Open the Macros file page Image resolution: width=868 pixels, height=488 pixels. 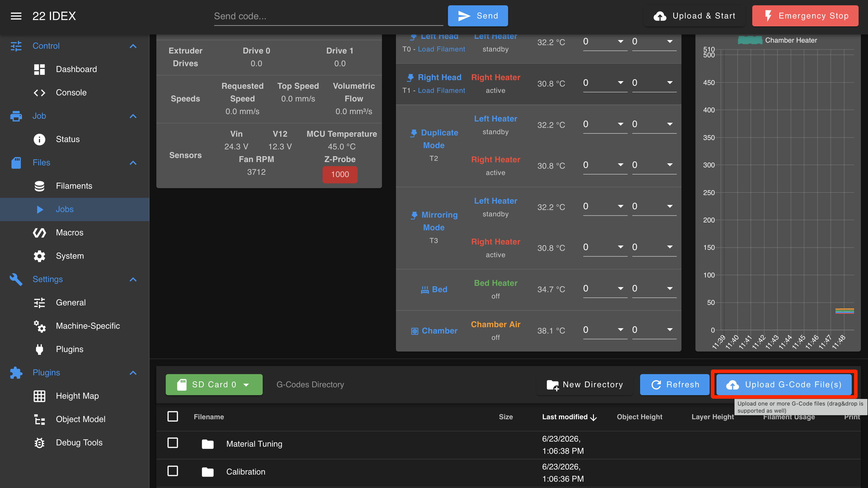click(x=74, y=233)
